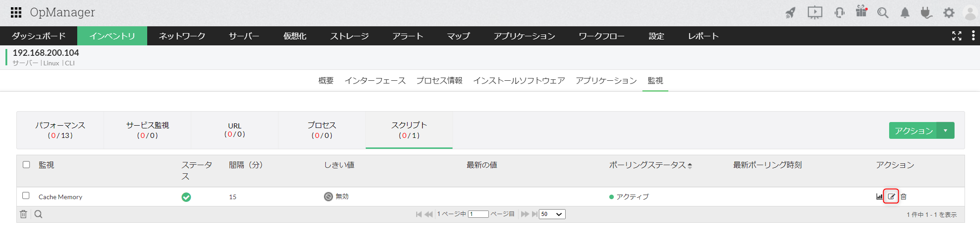Open the graph icon for Cache Memory
The height and width of the screenshot is (240, 980).
[x=880, y=196]
